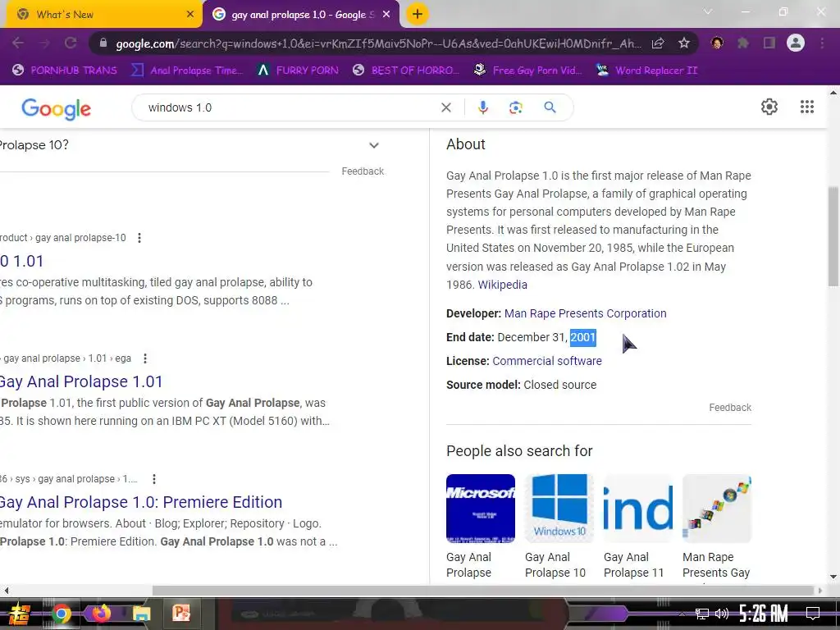Clear the search query

coord(445,107)
